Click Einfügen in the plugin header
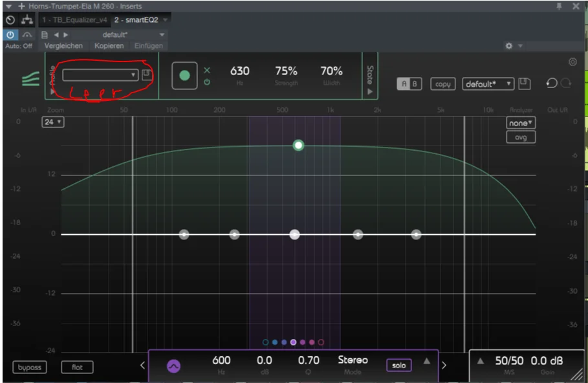 149,46
